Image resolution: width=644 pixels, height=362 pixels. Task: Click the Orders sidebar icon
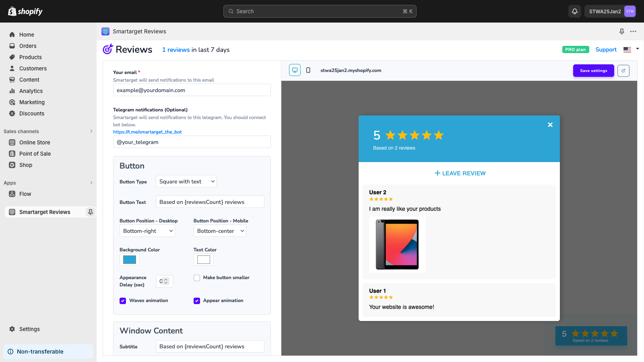(12, 46)
